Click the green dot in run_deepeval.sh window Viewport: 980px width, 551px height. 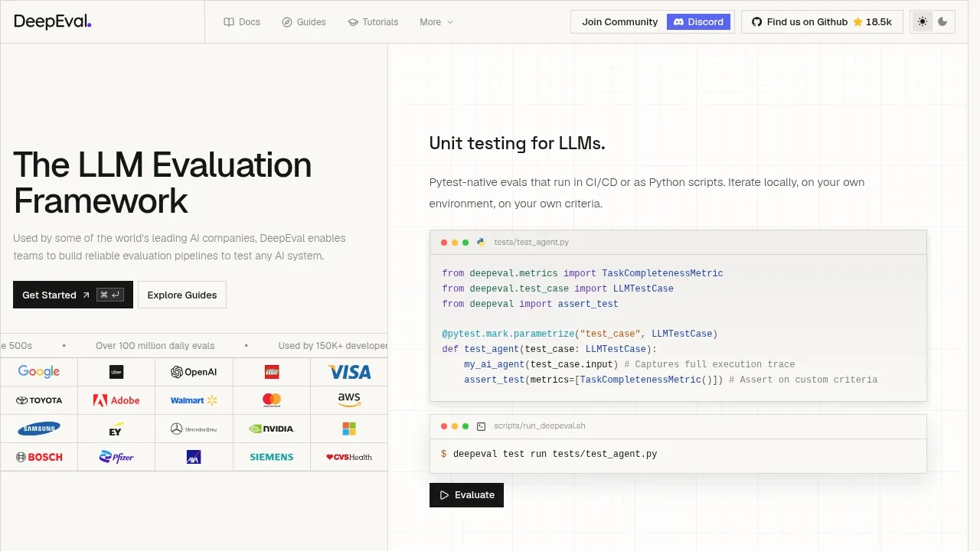(465, 426)
